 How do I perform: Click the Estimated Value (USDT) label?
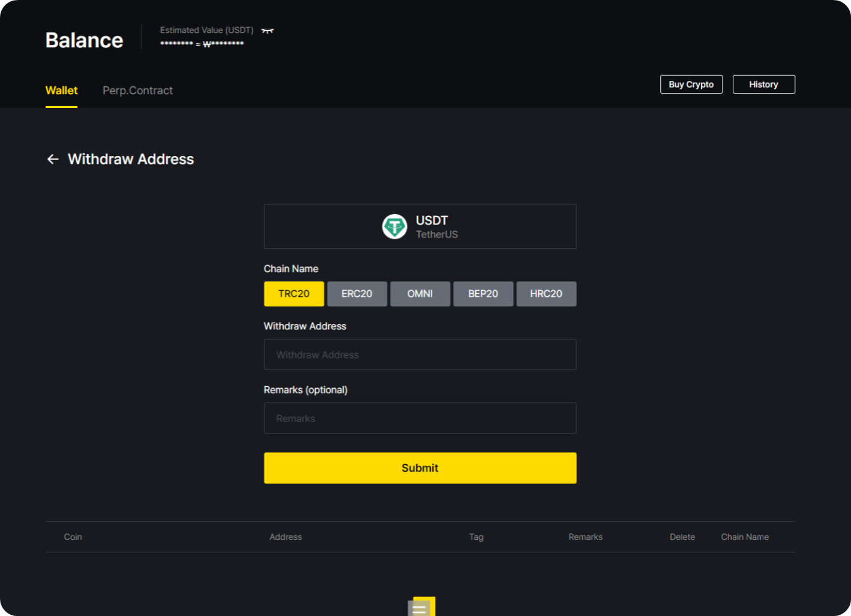(206, 30)
